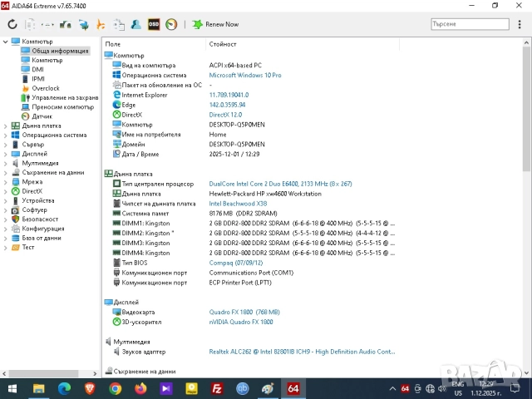Expand the DirectX tree node

[x=6, y=191]
